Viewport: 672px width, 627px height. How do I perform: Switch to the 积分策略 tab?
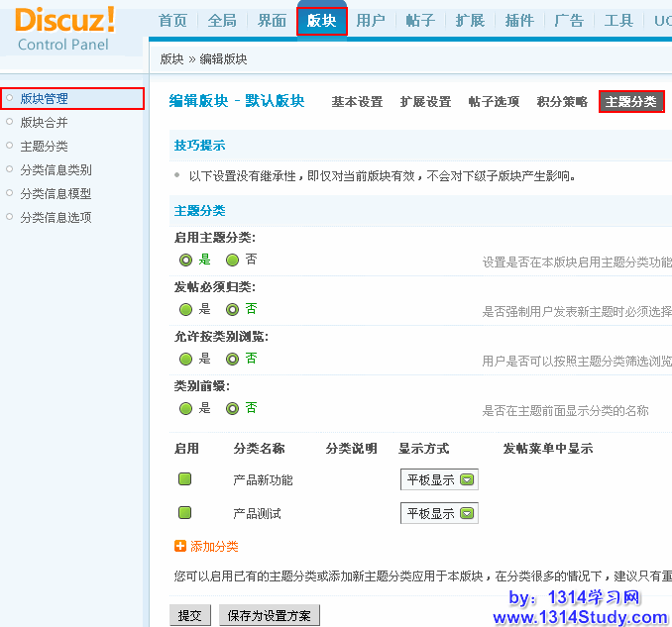click(562, 102)
